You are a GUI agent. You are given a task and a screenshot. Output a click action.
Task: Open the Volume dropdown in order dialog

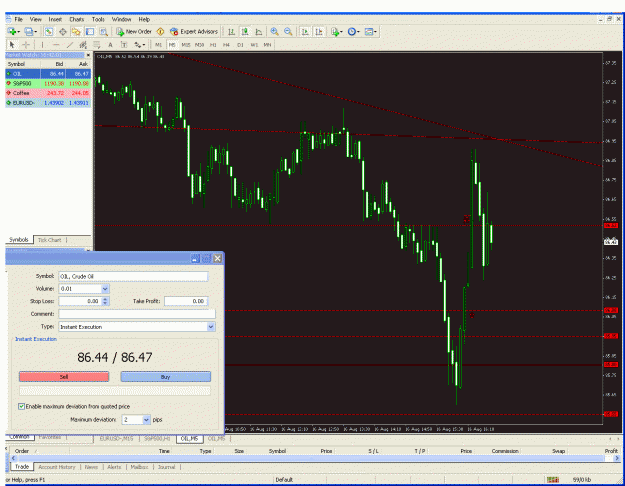pos(105,289)
